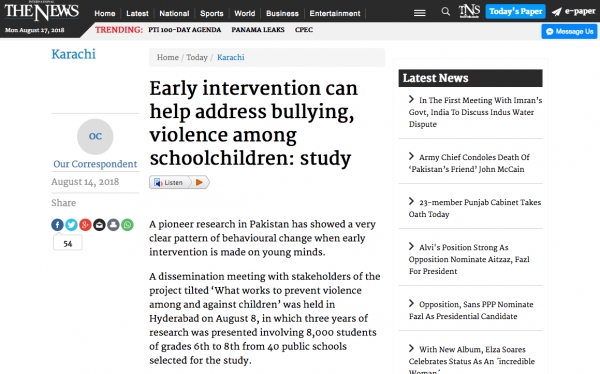Open the Business section
Image resolution: width=600 pixels, height=374 pixels.
282,13
